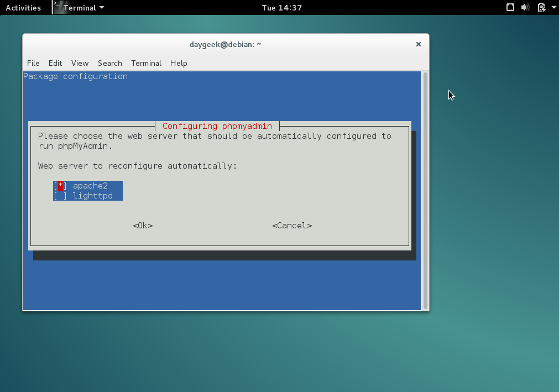Click the terminal vertical scrollbar

[425, 191]
